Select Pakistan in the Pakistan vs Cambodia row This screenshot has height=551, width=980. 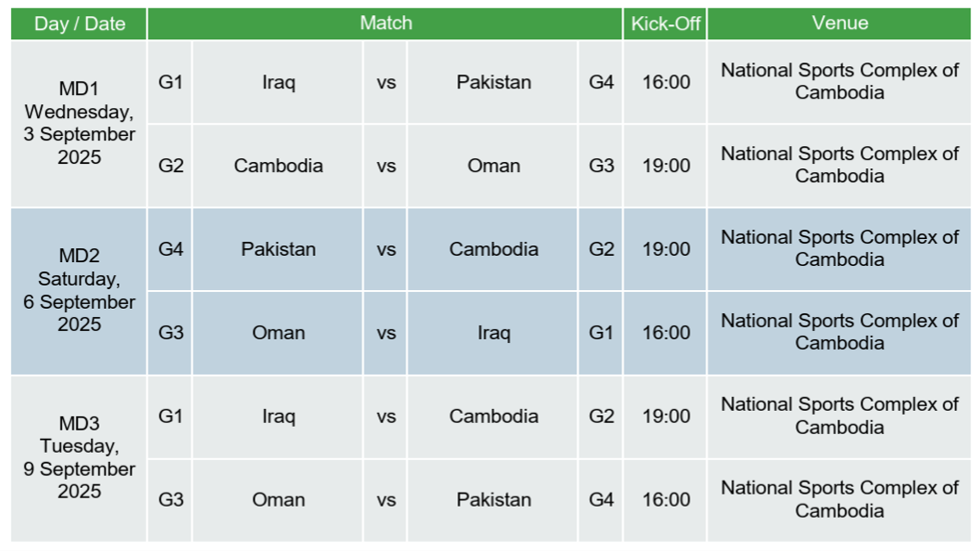click(278, 249)
